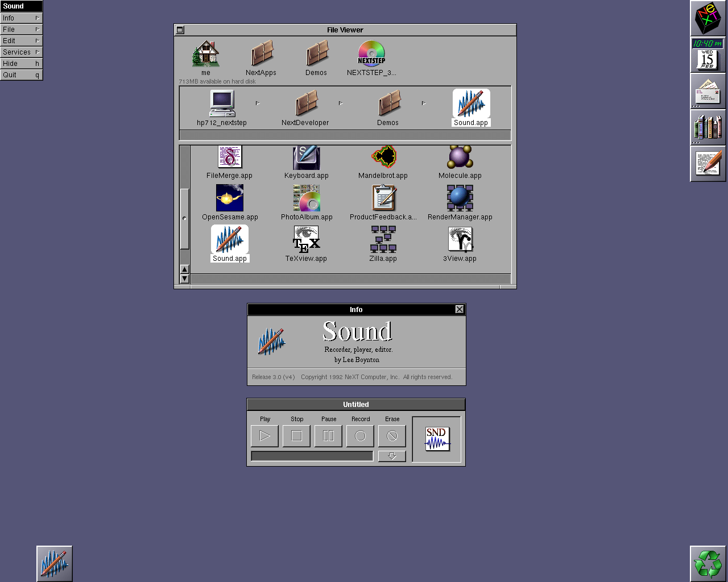Click the File Viewer title bar
This screenshot has width=728, height=582.
click(x=345, y=30)
